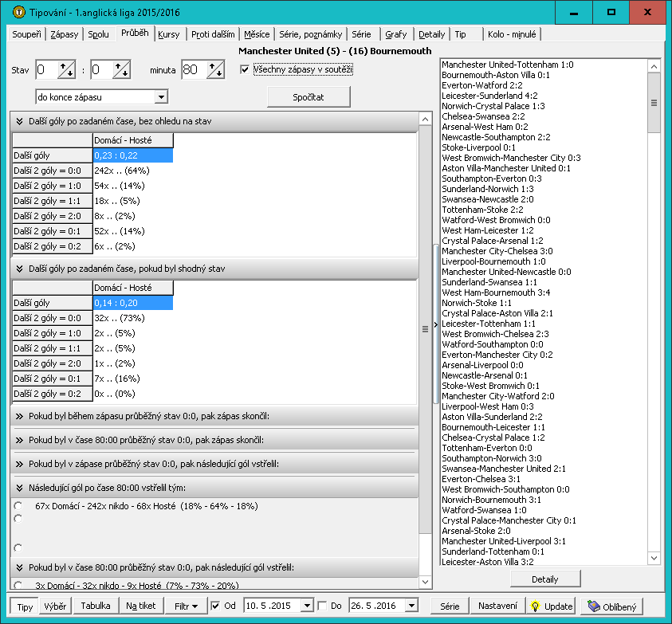
Task: Collapse 'Další góly po zadaném čase, bez ohledu na stav'
Action: click(x=19, y=121)
